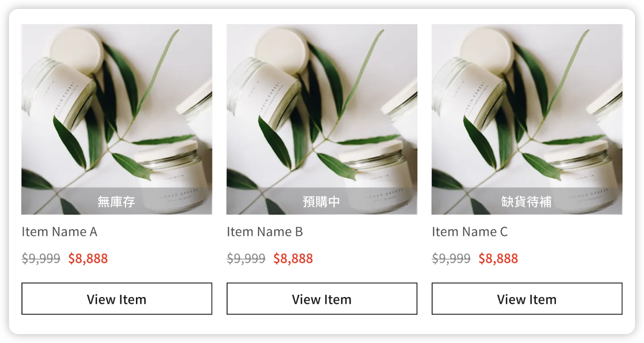644x343 pixels.
Task: Click the strikethrough $9,999 price for Item B
Action: pos(246,259)
